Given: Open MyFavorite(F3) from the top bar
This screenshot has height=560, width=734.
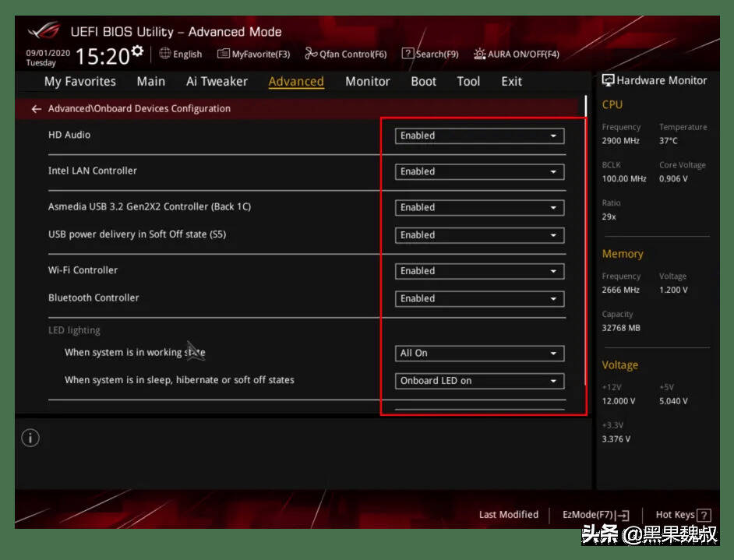Looking at the screenshot, I should coord(254,54).
